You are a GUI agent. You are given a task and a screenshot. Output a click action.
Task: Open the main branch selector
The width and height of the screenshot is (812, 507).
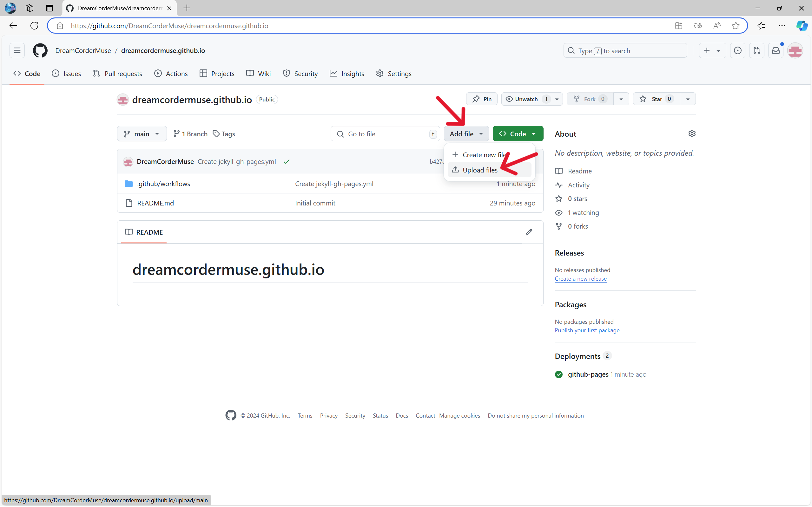pos(142,134)
